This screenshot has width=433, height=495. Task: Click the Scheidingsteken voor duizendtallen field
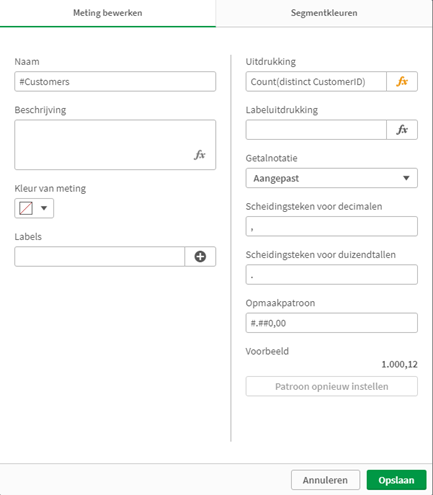pyautogui.click(x=332, y=274)
